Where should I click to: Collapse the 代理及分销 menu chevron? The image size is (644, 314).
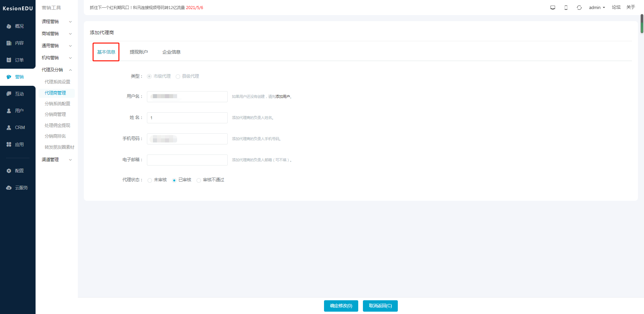[70, 70]
